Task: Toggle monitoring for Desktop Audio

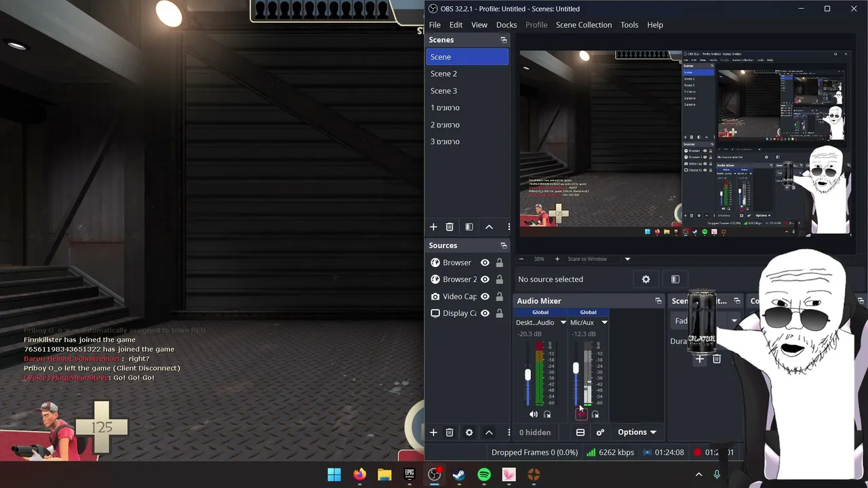Action: pos(548,415)
